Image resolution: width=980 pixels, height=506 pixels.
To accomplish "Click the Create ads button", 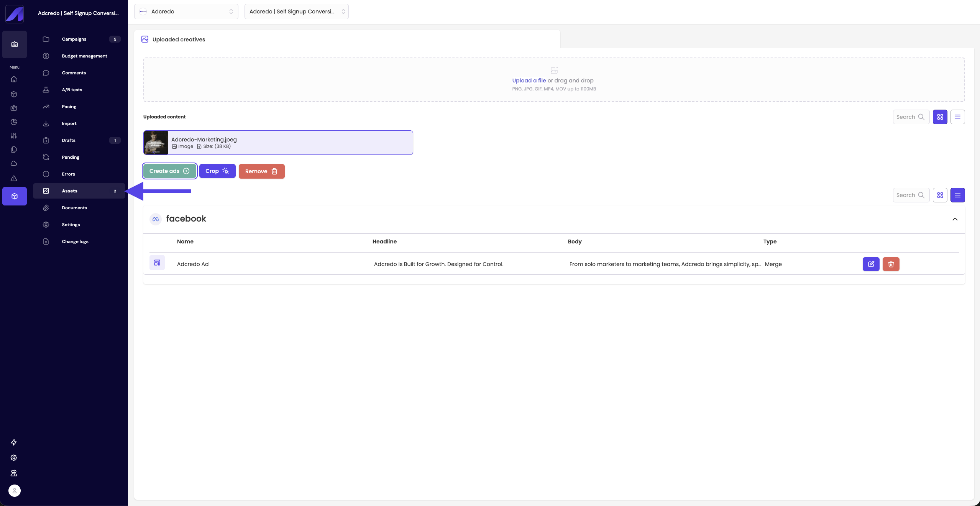I will [x=169, y=171].
